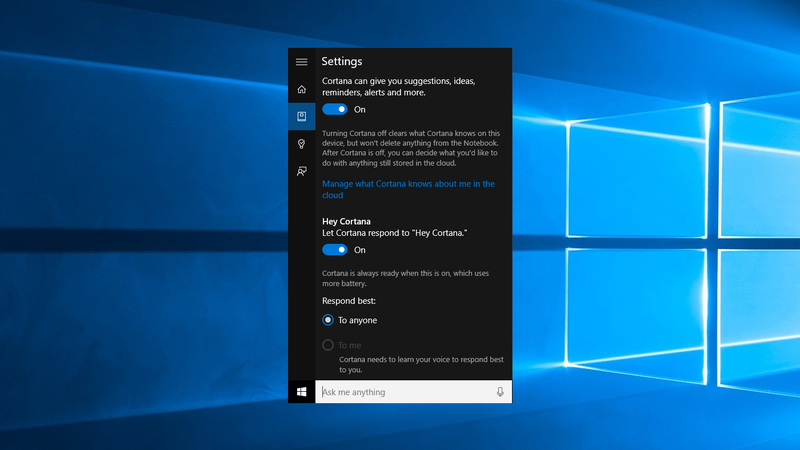Open 'Manage what Cortana knows about me' link
The width and height of the screenshot is (800, 450).
[x=408, y=189]
